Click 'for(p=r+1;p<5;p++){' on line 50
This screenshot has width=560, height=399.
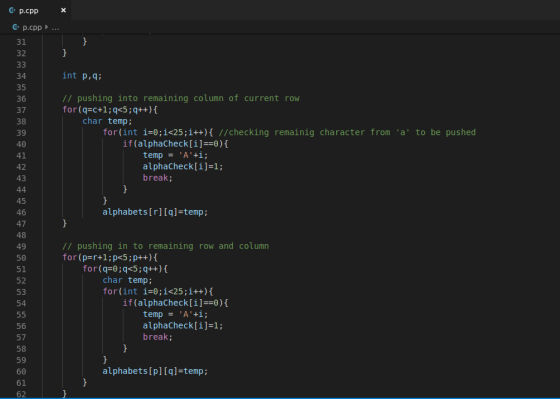[x=110, y=258]
